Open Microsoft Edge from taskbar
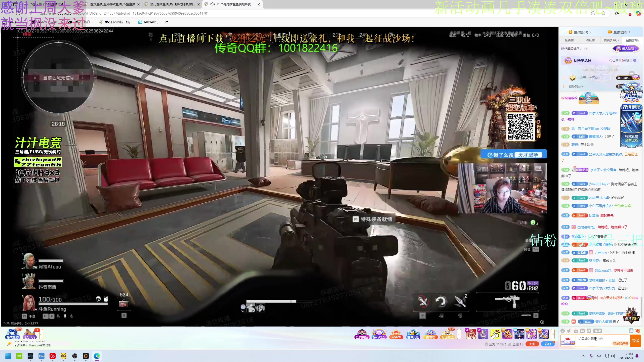Screen dimensions: 644x362 (x=97, y=356)
